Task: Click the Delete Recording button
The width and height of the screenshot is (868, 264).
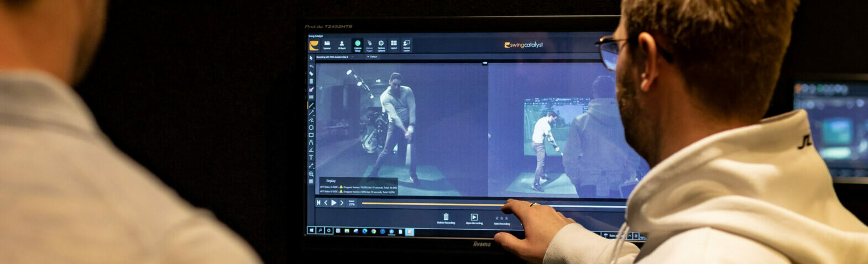Action: pyautogui.click(x=446, y=219)
